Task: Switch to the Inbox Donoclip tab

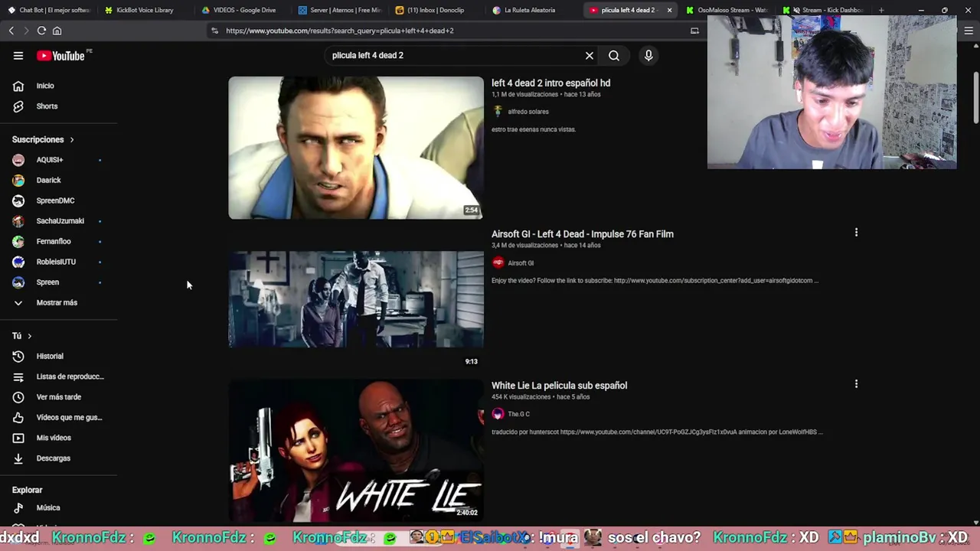Action: point(436,10)
